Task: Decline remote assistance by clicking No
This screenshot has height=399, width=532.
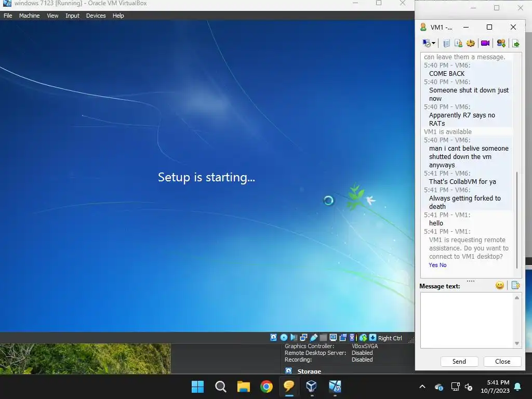Action: (443, 265)
